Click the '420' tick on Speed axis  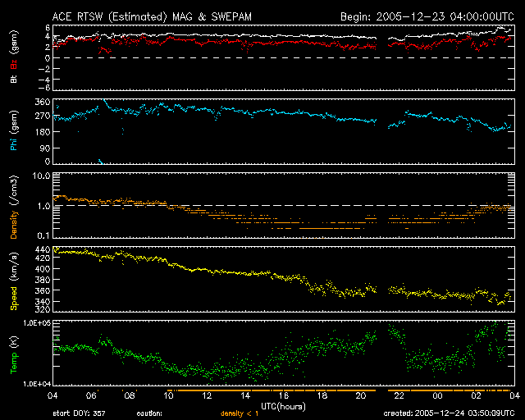(x=43, y=258)
